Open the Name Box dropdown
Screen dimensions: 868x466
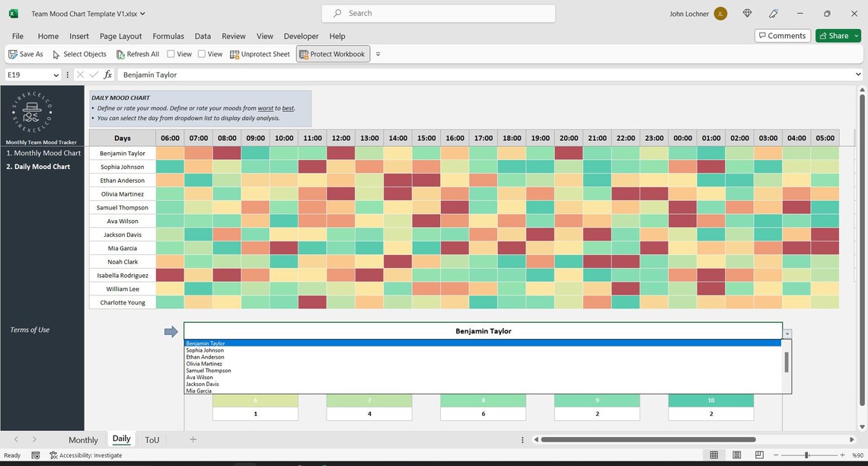click(x=56, y=75)
